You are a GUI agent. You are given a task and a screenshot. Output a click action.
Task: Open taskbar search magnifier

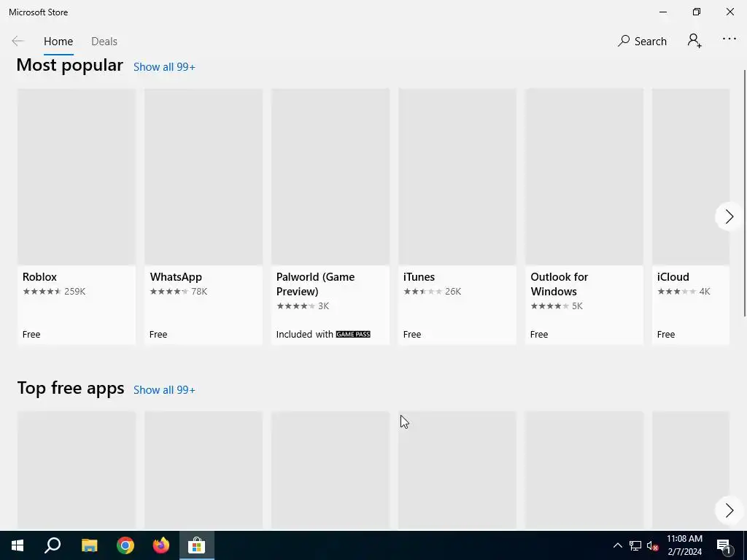click(x=53, y=545)
